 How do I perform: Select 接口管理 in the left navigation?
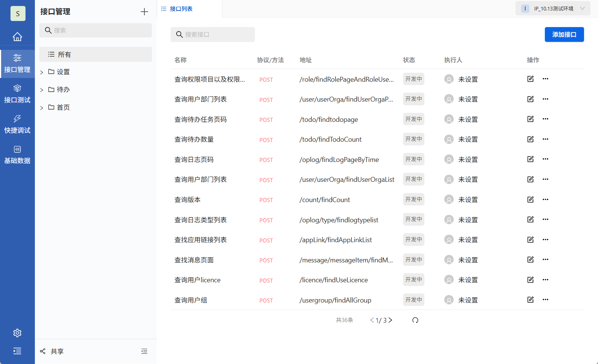pyautogui.click(x=17, y=64)
